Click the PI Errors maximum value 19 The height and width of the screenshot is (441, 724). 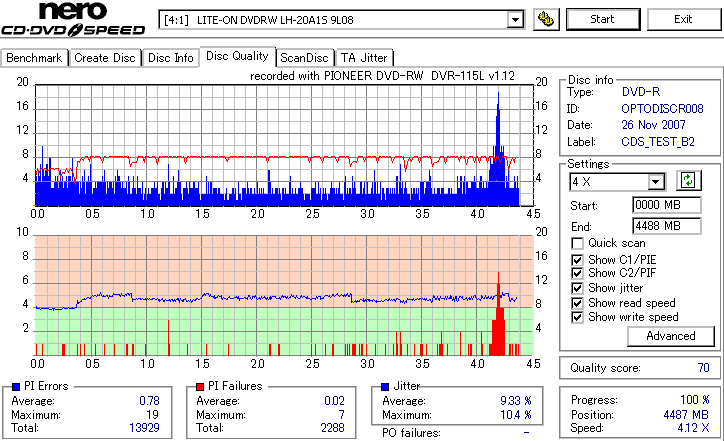click(x=152, y=415)
